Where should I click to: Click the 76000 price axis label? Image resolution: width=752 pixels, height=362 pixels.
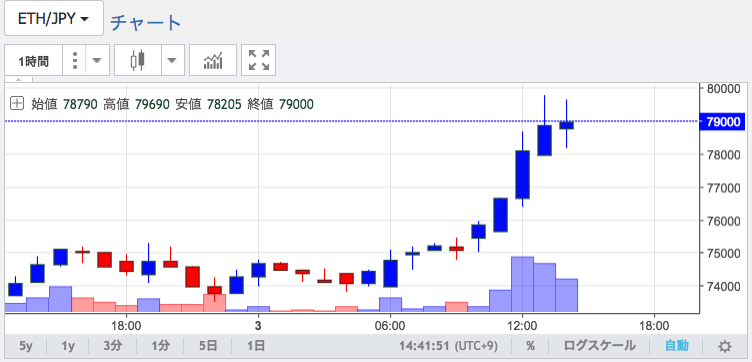[724, 221]
